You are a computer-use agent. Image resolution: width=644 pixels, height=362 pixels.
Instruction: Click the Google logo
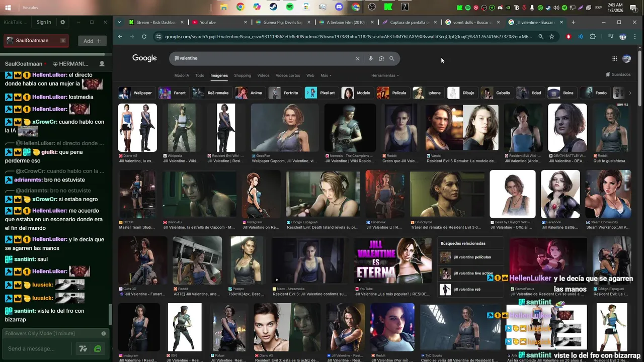pyautogui.click(x=144, y=58)
